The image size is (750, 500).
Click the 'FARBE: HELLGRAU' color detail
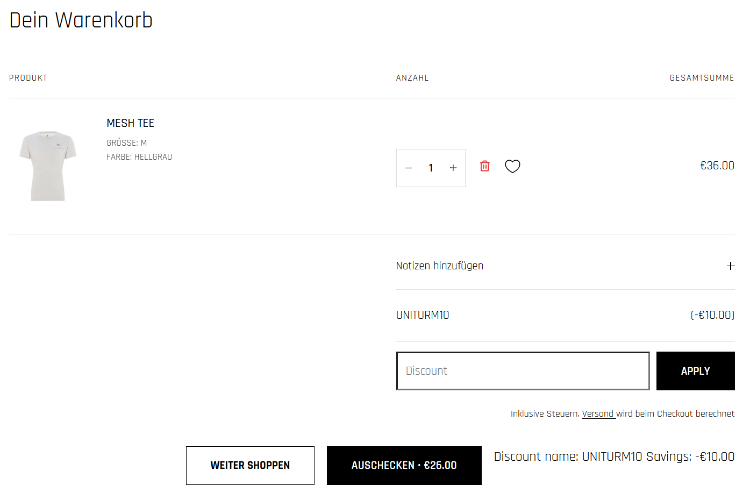pos(139,157)
